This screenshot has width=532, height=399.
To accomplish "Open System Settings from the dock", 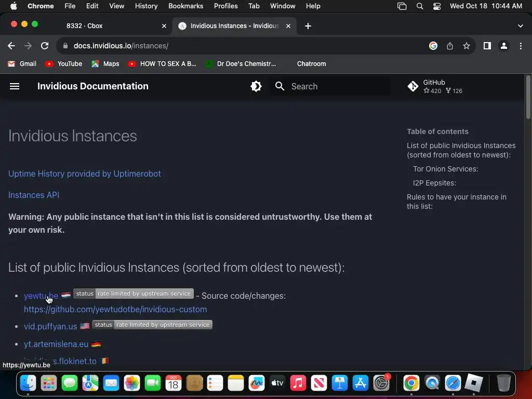I will pos(381,383).
